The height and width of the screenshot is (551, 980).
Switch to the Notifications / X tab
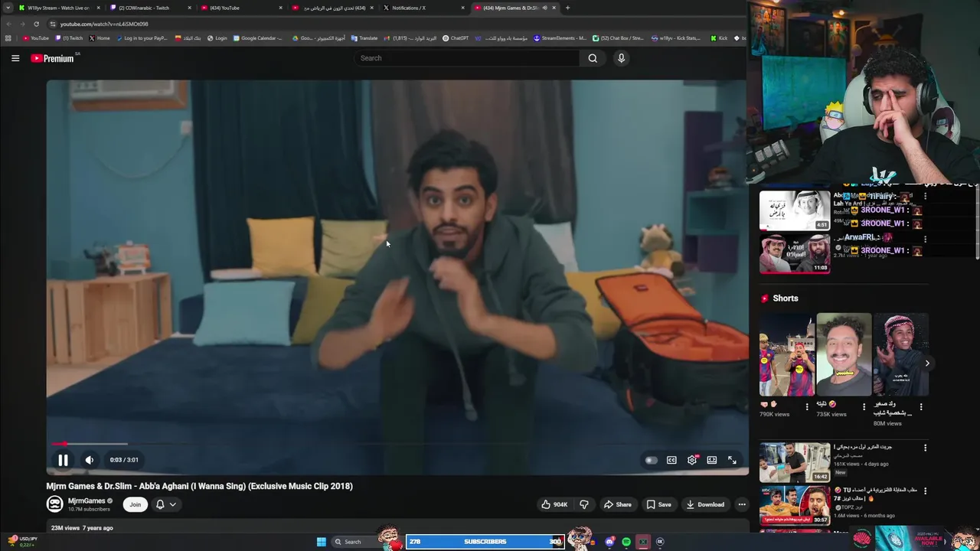pyautogui.click(x=422, y=8)
